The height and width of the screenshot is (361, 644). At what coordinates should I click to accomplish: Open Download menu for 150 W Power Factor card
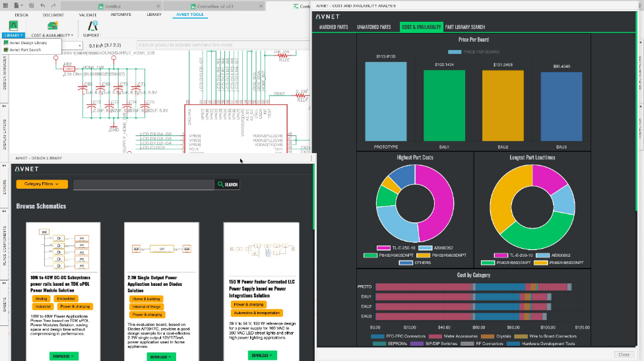point(262,355)
